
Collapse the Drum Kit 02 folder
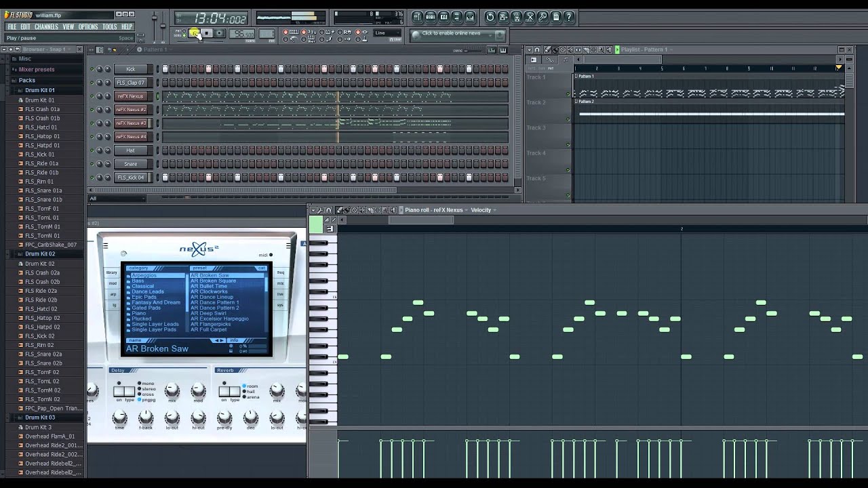pyautogui.click(x=40, y=254)
